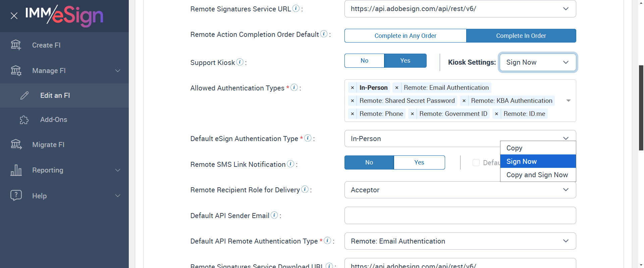Click info icon beside Support Kiosk
This screenshot has width=644, height=268.
point(240,62)
